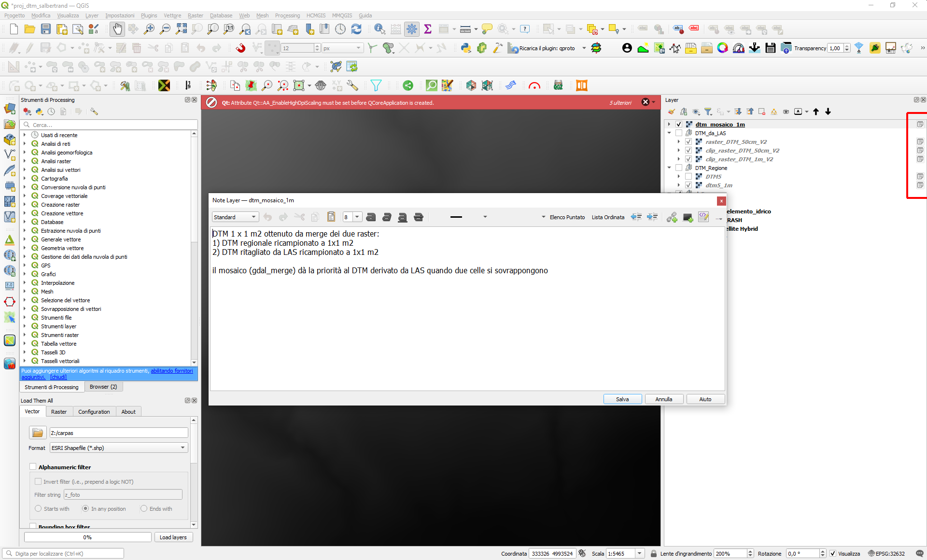Open the Processing toolbox gear icon
The image size is (927, 560).
coord(412,29)
